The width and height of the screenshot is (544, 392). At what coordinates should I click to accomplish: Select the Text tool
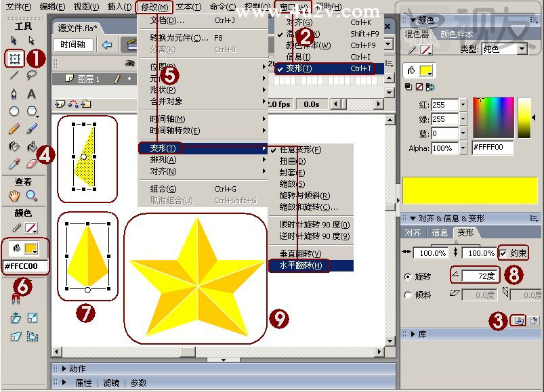pyautogui.click(x=32, y=93)
